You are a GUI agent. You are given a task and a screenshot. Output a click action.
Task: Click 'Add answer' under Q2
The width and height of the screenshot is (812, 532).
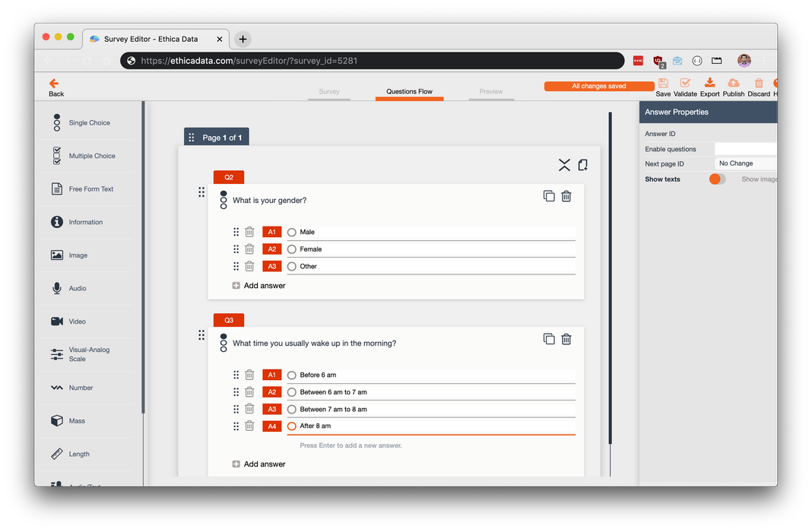pyautogui.click(x=264, y=286)
